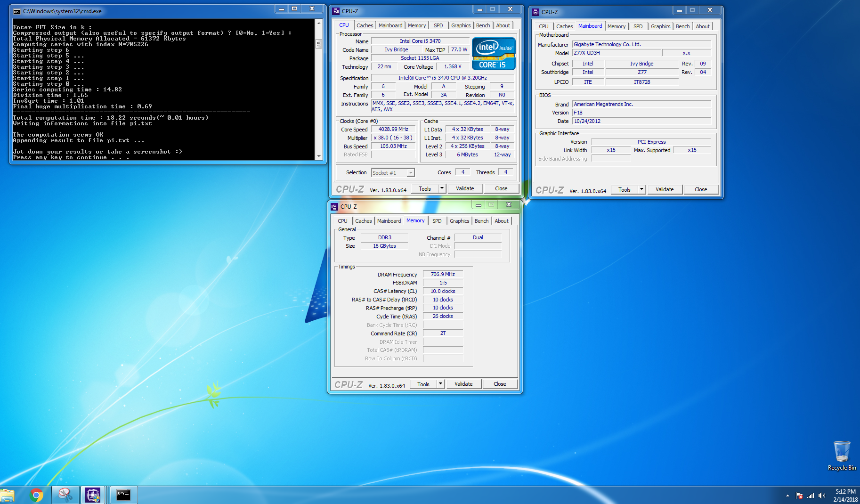Click the CPU-Z icon in the Mainboard window title
This screenshot has width=860, height=504.
(x=535, y=12)
